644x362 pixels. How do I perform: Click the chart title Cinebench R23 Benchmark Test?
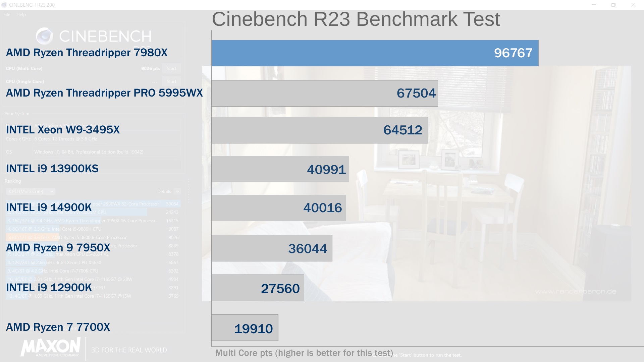tap(356, 19)
